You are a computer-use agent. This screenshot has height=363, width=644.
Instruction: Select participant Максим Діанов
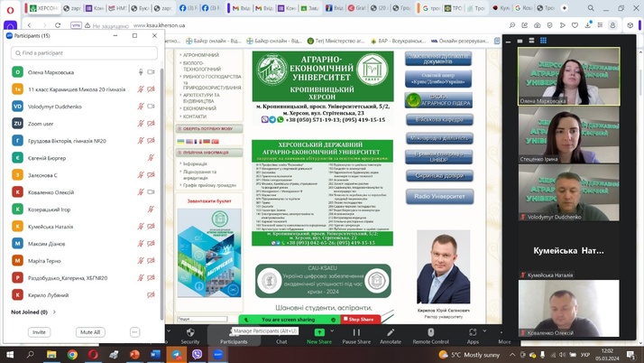click(84, 244)
